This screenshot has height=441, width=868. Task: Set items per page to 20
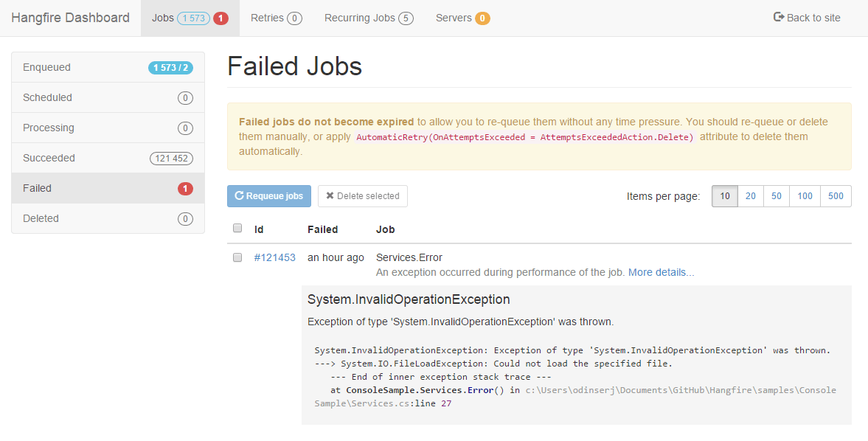(751, 196)
